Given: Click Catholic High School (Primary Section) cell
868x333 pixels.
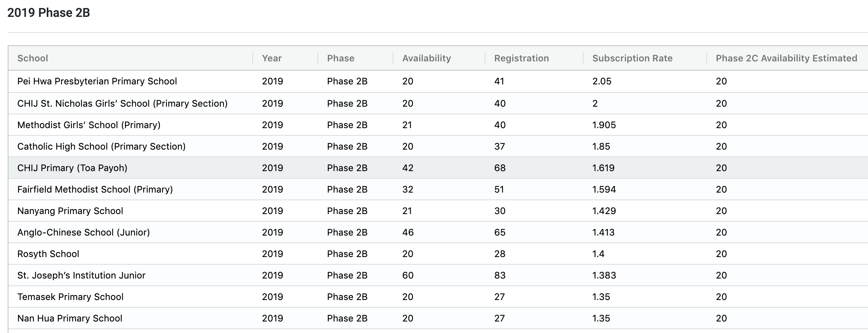Looking at the screenshot, I should pyautogui.click(x=101, y=147).
